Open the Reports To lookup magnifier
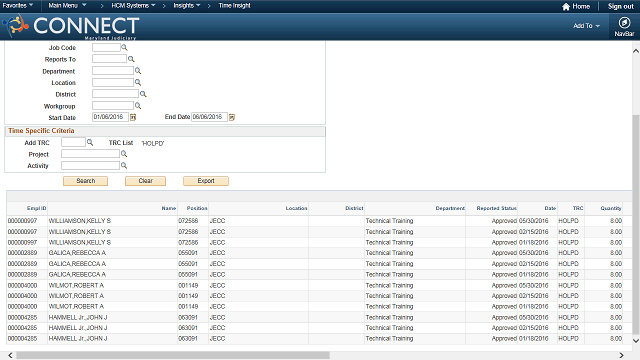This screenshot has height=360, width=640. [x=131, y=59]
